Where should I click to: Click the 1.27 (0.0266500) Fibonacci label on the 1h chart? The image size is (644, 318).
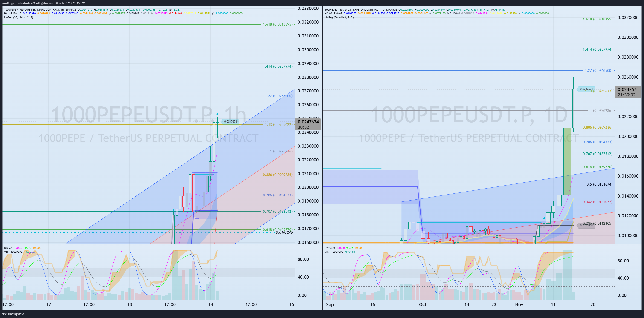278,96
